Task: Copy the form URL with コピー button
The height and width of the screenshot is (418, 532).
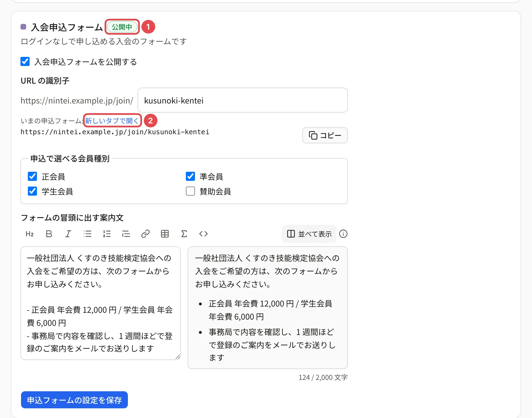Action: 325,135
